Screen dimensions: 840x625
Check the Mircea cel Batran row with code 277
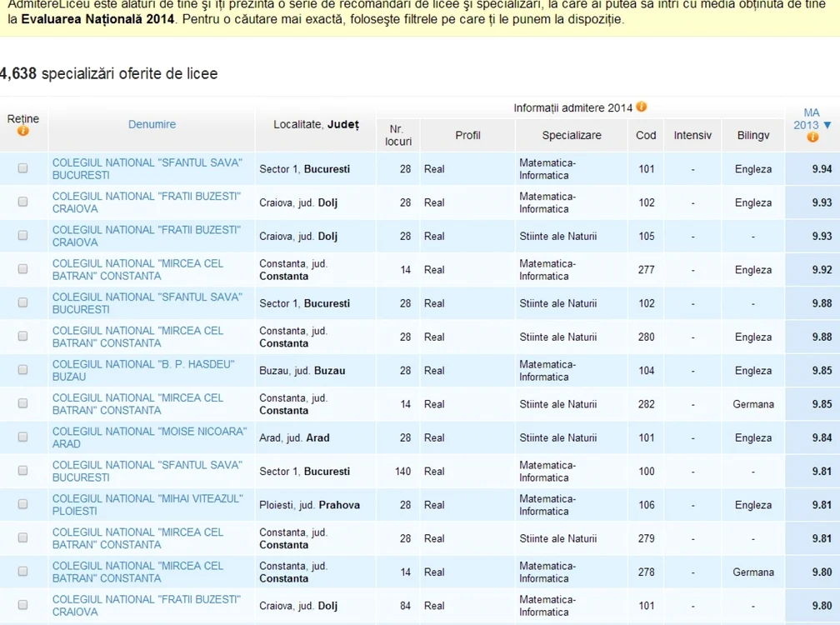point(22,269)
